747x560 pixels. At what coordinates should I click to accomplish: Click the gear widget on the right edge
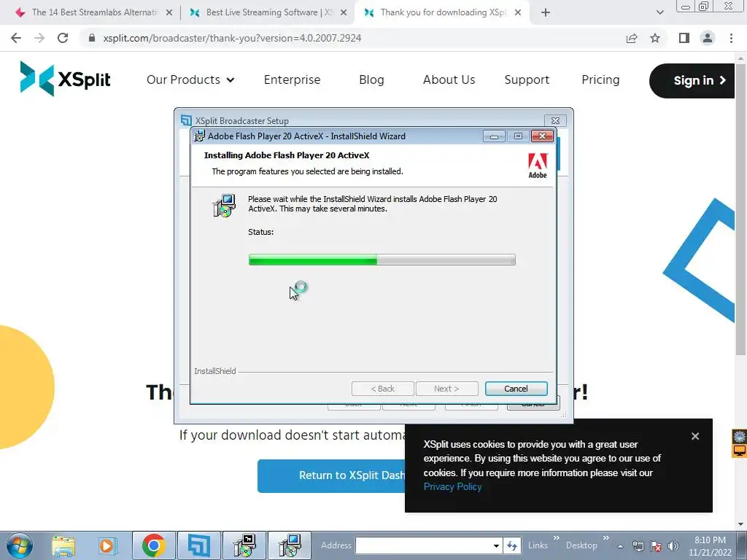740,436
